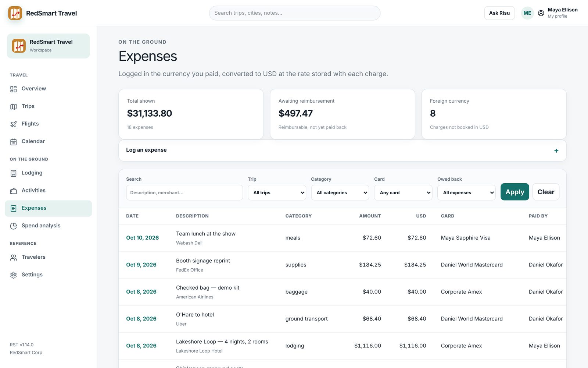This screenshot has width=588, height=368.
Task: Click the Calendar icon in sidebar
Action: pyautogui.click(x=14, y=142)
